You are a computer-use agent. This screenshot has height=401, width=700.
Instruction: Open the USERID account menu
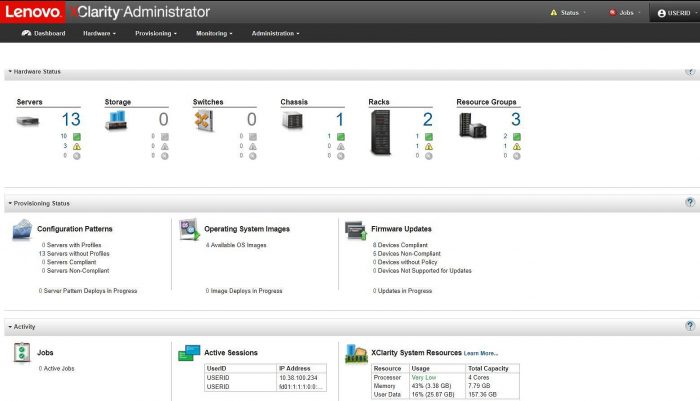[x=677, y=13]
